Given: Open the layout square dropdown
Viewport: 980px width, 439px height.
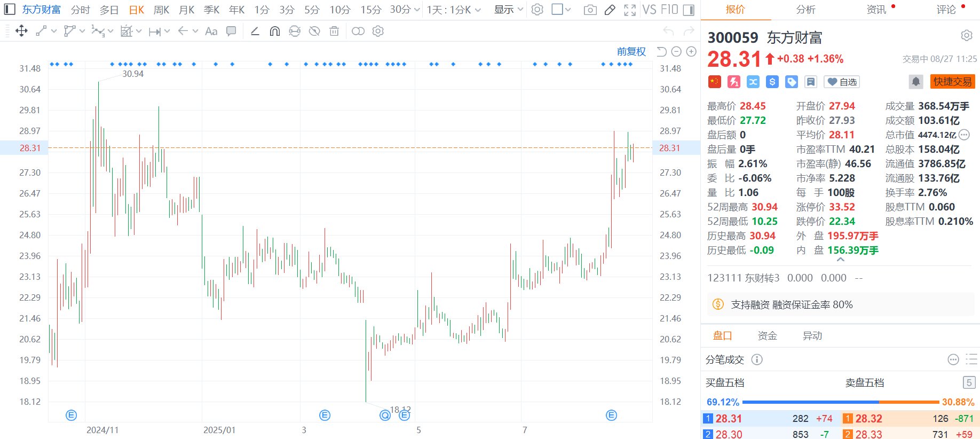Looking at the screenshot, I should click(x=561, y=10).
